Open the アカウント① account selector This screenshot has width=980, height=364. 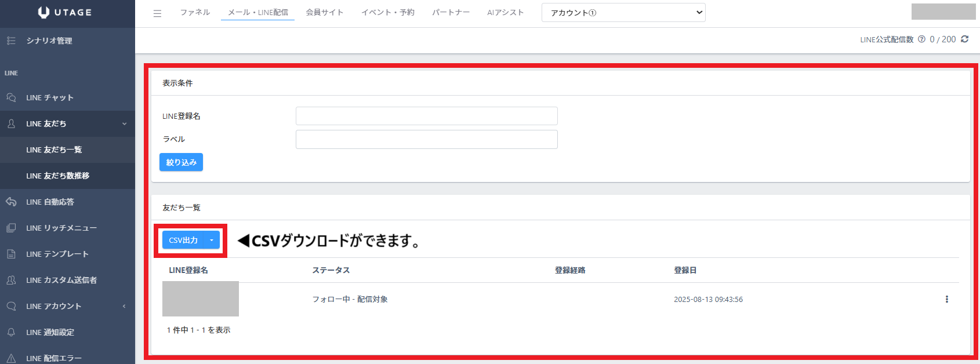pyautogui.click(x=623, y=13)
